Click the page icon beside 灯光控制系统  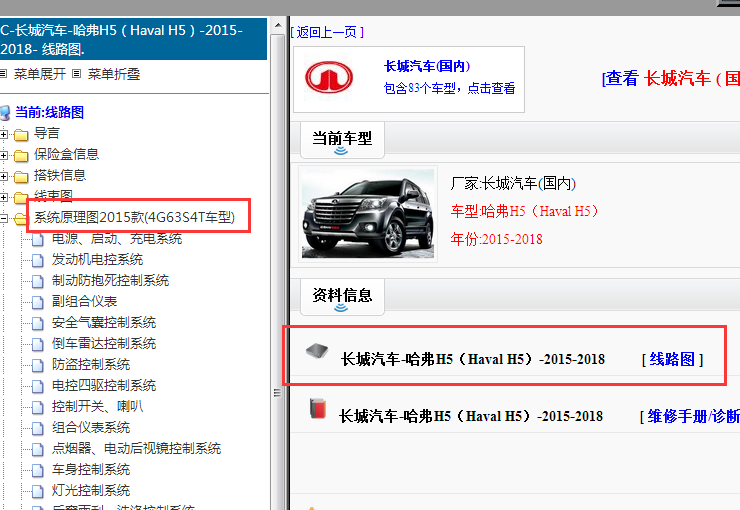(38, 492)
